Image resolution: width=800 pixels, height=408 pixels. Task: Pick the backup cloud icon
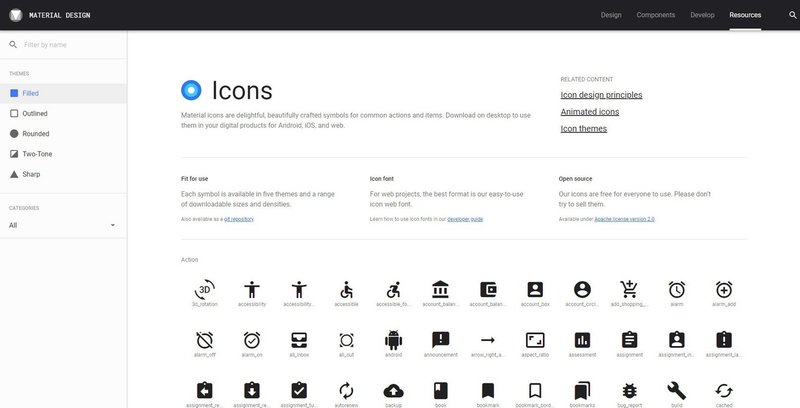(x=393, y=391)
